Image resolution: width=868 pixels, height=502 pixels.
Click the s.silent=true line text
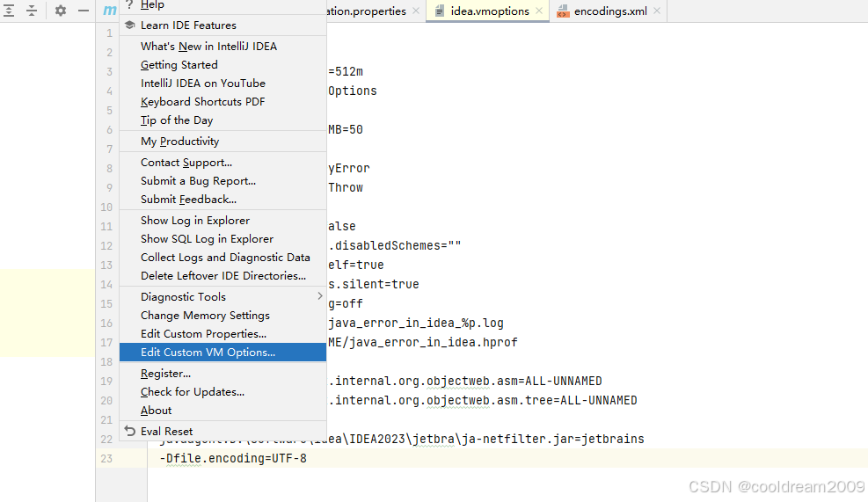coord(374,284)
